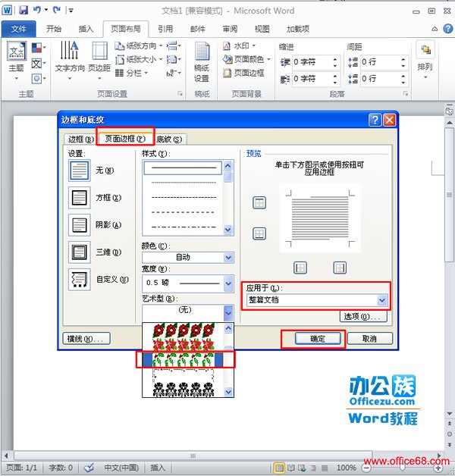Image resolution: width=455 pixels, height=476 pixels.
Task: Switch to the 边框 (Borders) tab
Action: (x=80, y=139)
